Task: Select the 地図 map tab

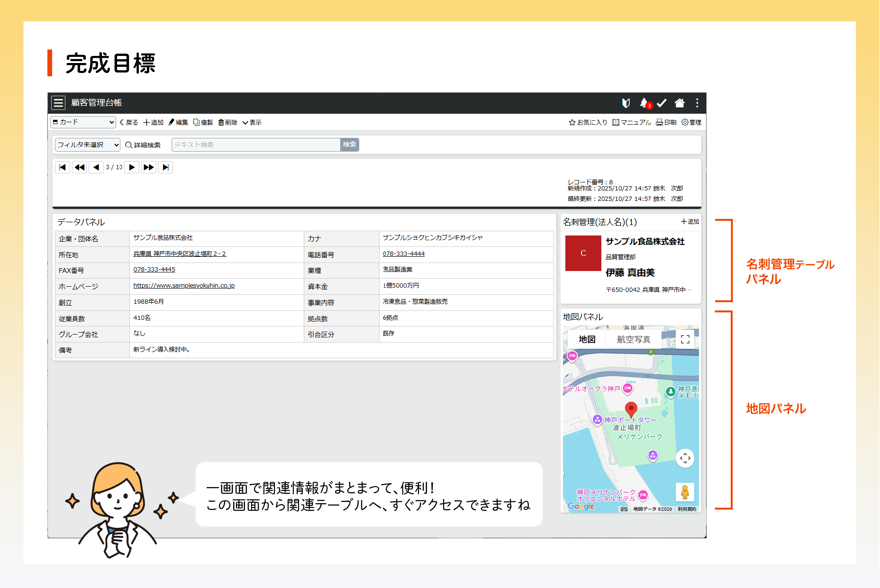Action: pyautogui.click(x=587, y=339)
